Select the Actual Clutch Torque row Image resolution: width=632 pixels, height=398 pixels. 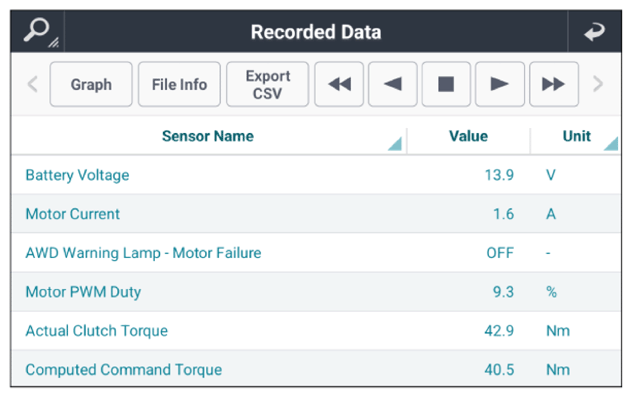[x=316, y=331]
